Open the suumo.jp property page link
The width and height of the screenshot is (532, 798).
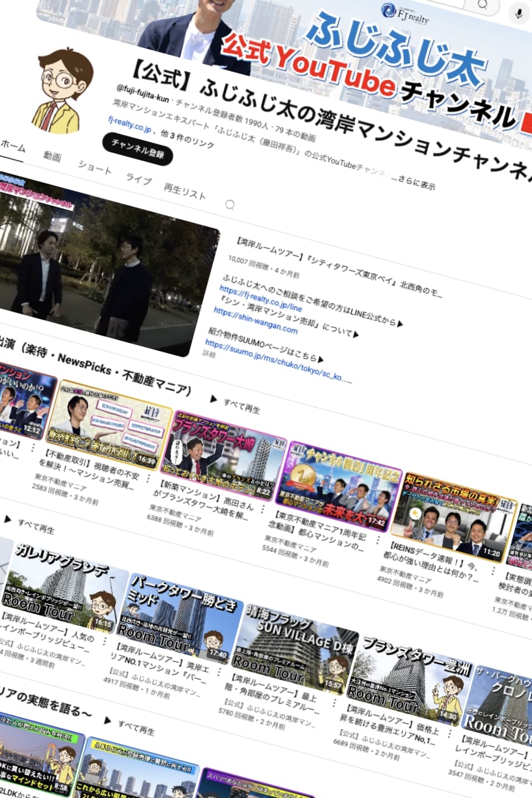point(278,360)
